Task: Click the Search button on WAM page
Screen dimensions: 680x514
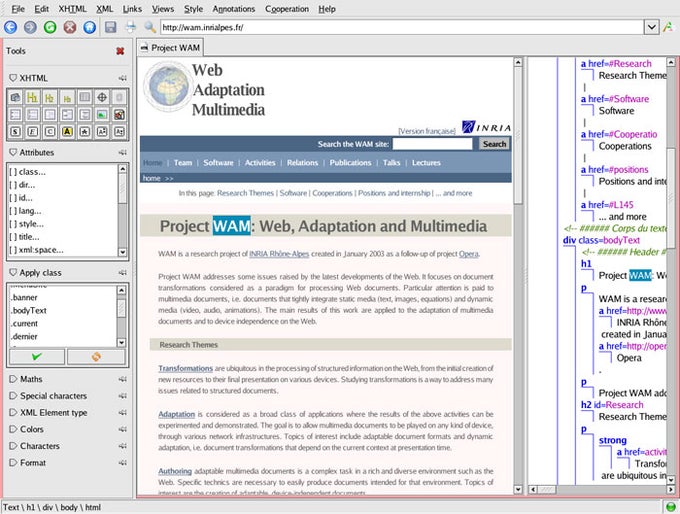Action: pos(494,144)
